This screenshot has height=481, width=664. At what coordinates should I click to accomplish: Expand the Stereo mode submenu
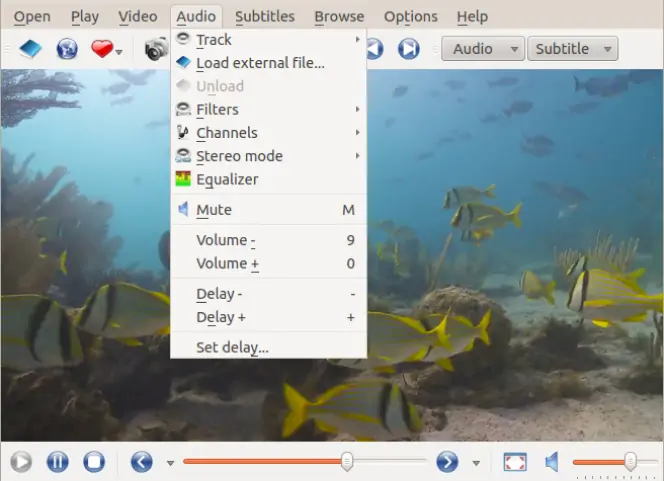(268, 156)
